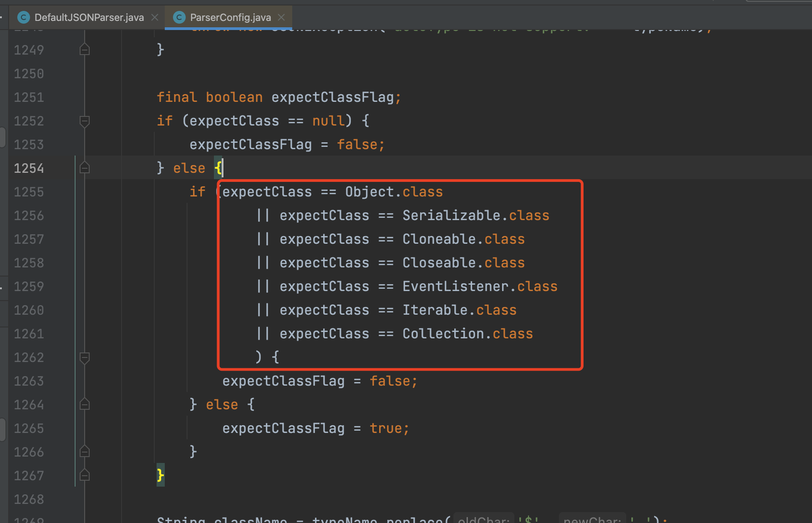812x523 pixels.
Task: Click the class icon on DefaultJSONParser.java tab
Action: [x=24, y=17]
